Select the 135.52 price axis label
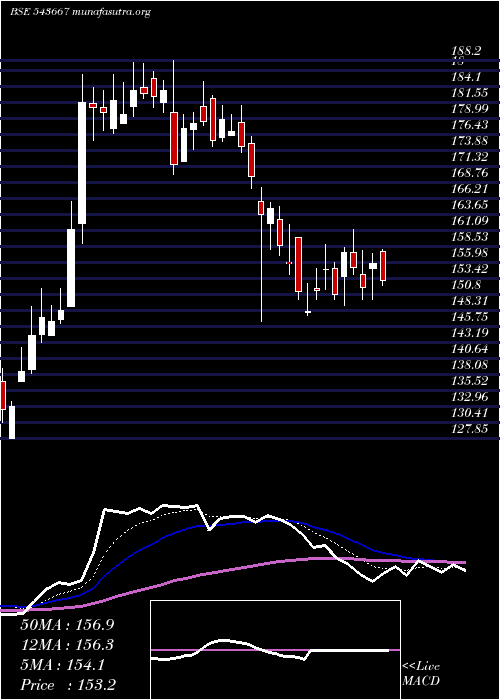Screen dimensions: 500x700 point(469,381)
